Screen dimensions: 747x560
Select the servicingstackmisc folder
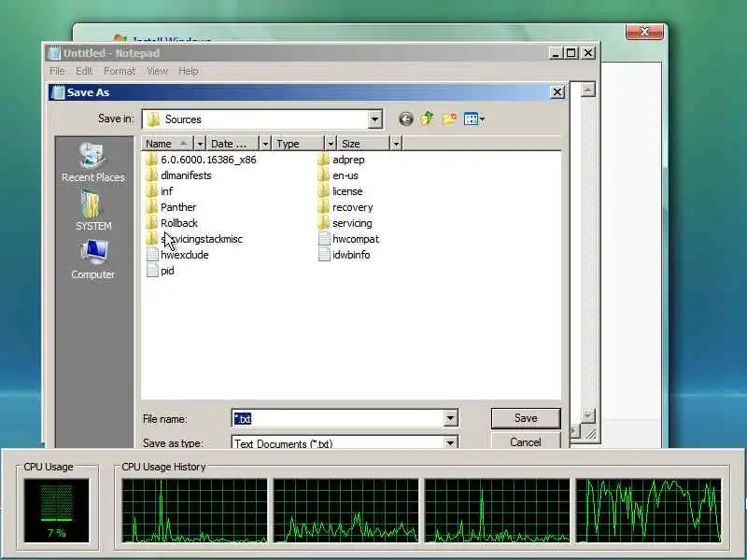[x=194, y=239]
